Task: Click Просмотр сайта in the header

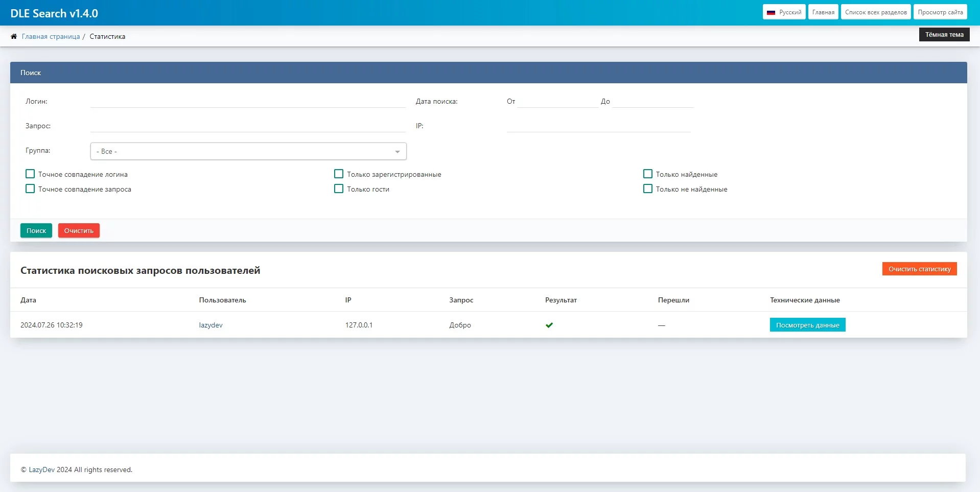Action: tap(940, 12)
